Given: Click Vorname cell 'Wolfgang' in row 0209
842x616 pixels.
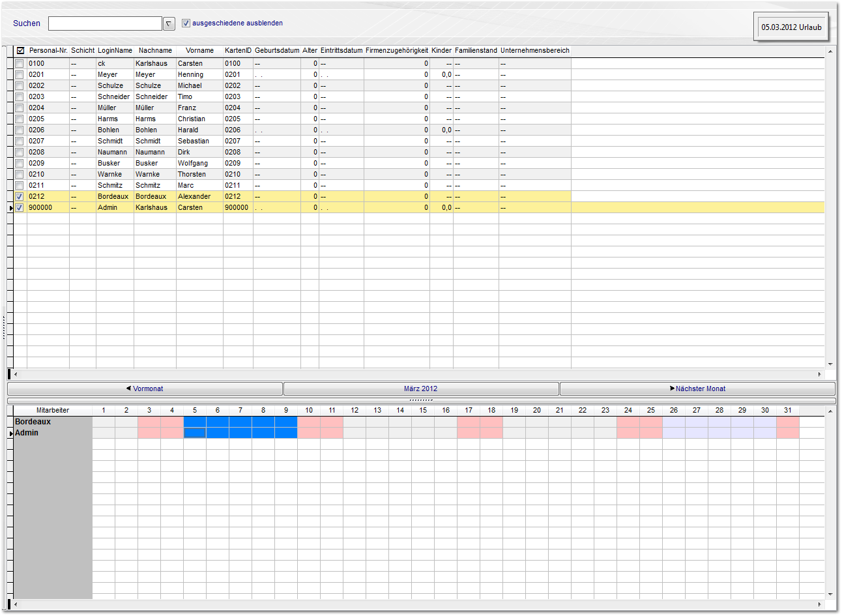Looking at the screenshot, I should click(x=199, y=163).
